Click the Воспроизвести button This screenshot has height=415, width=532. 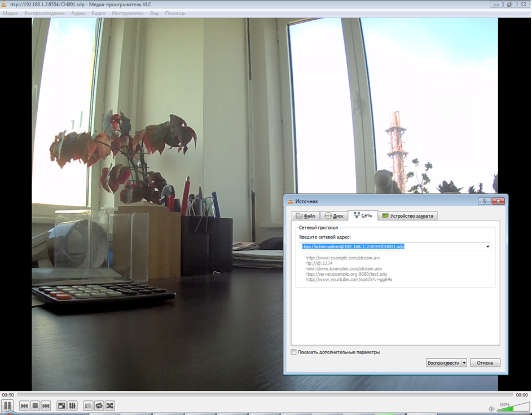pyautogui.click(x=443, y=363)
